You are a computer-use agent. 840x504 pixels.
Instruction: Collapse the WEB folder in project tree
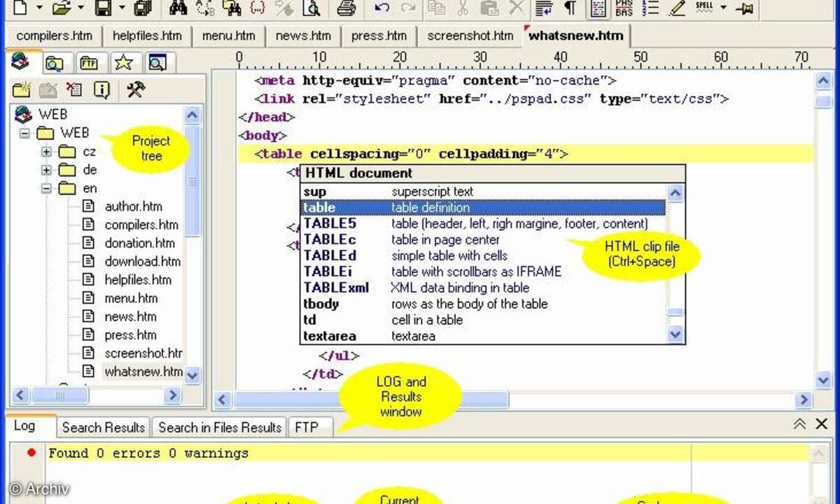coord(24,132)
